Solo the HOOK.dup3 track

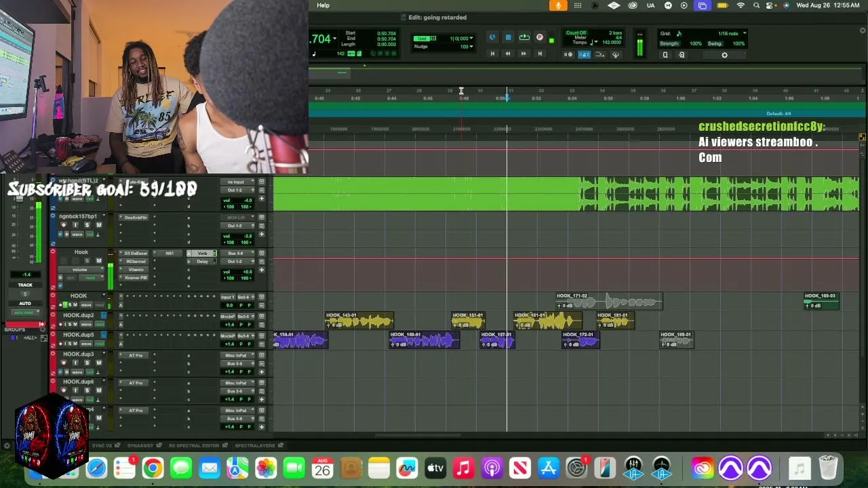(87, 363)
